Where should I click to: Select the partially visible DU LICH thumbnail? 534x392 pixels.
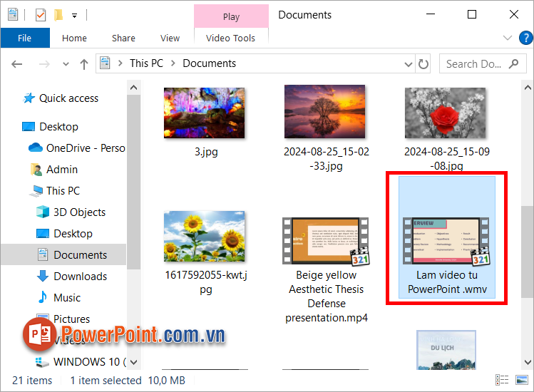click(446, 350)
